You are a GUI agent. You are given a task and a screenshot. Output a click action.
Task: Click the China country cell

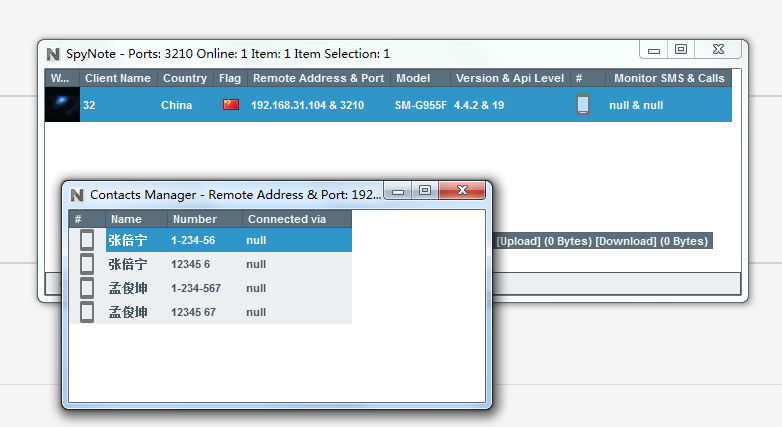[177, 105]
